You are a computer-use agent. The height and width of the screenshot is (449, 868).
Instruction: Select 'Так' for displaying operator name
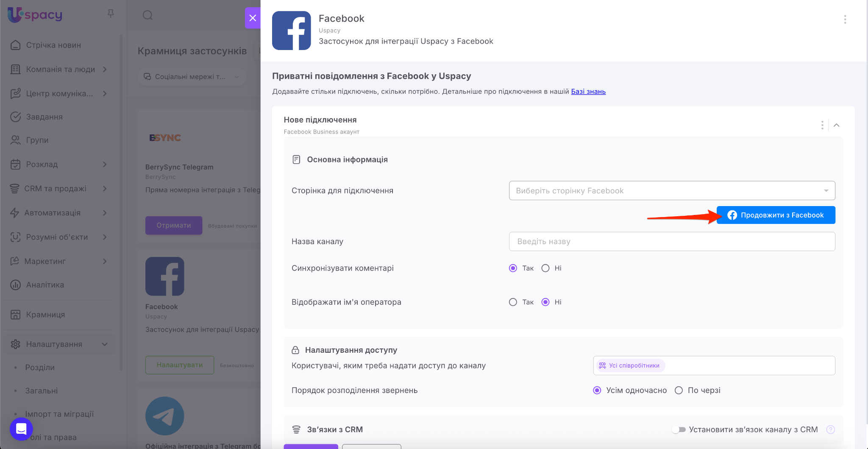coord(513,302)
